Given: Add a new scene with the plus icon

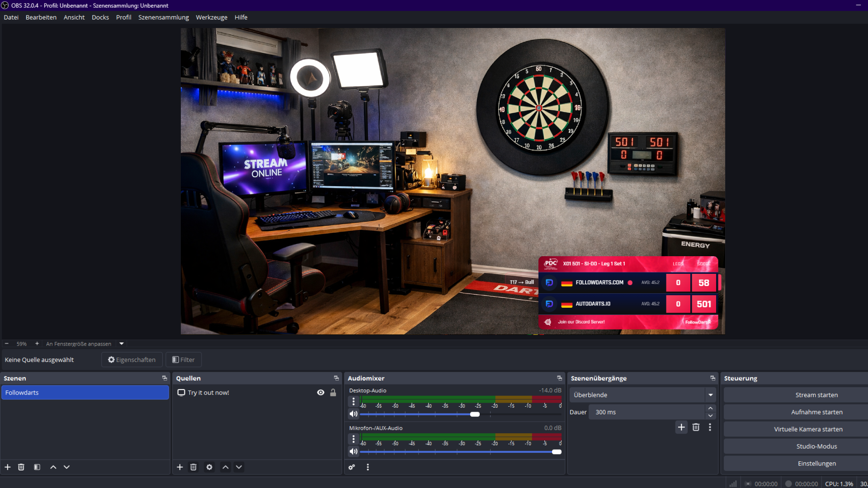Looking at the screenshot, I should point(7,467).
